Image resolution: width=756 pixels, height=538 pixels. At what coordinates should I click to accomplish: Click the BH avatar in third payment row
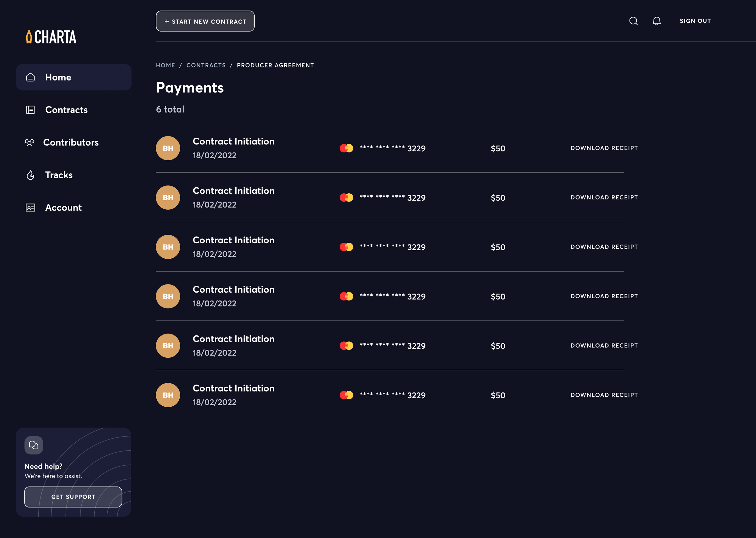(x=168, y=247)
